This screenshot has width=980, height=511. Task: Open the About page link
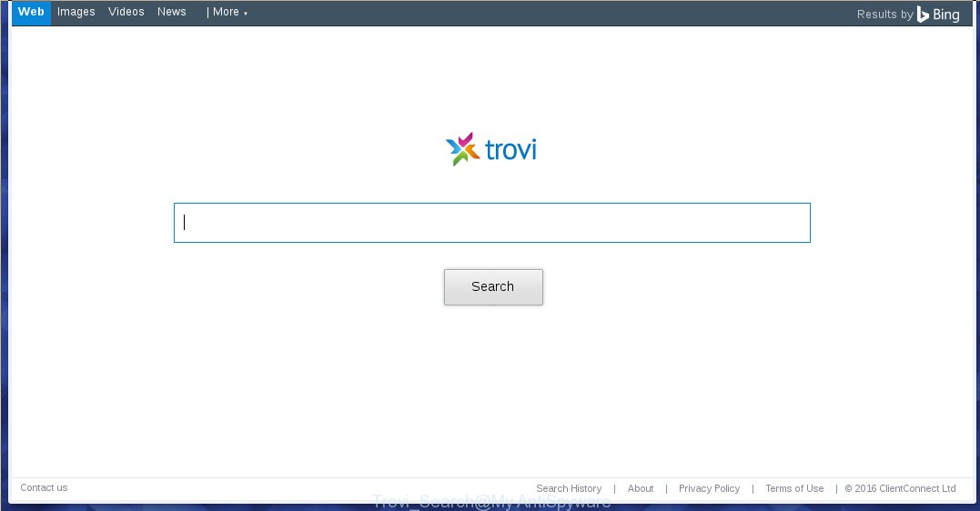click(x=641, y=488)
